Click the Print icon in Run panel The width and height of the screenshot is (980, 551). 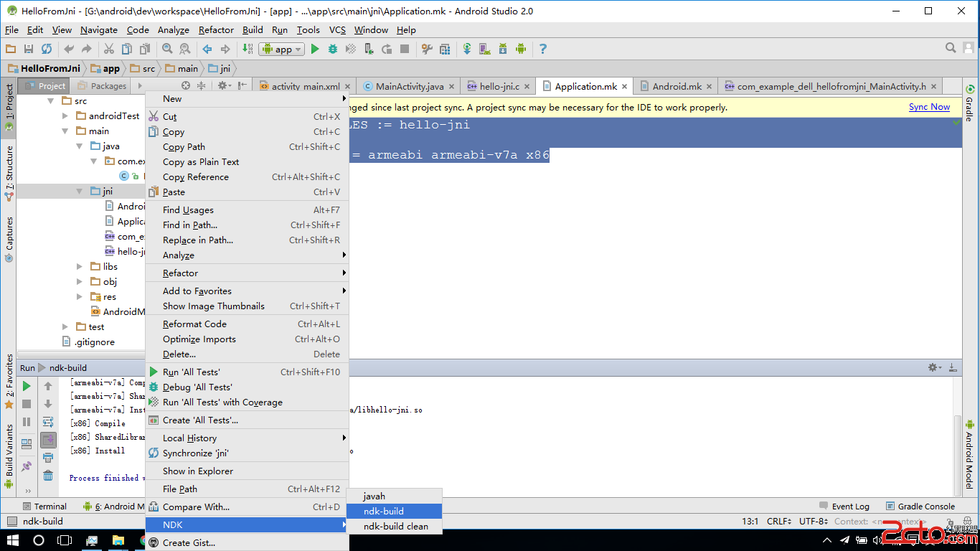[x=48, y=458]
